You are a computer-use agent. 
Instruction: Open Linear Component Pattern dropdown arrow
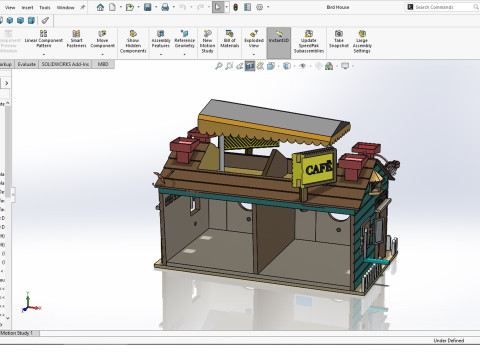click(44, 54)
